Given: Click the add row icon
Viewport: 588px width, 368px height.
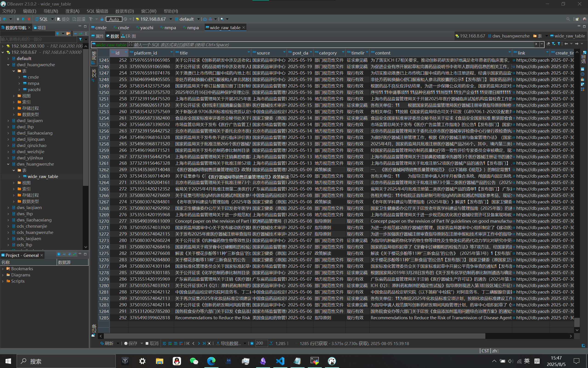Looking at the screenshot, I should pyautogui.click(x=170, y=343).
